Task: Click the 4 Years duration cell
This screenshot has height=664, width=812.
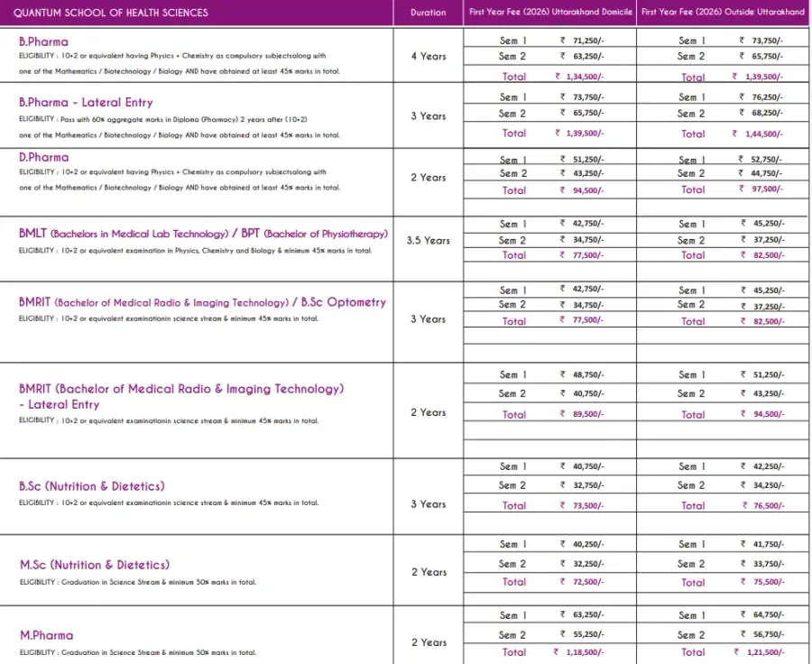Action: [428, 56]
